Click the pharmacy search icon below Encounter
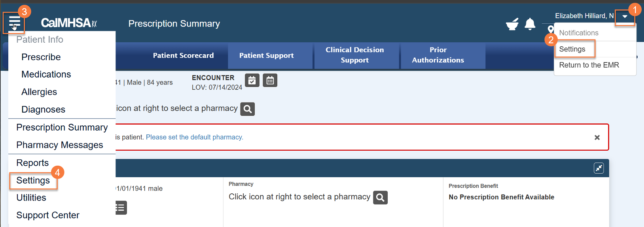644x227 pixels. point(248,109)
